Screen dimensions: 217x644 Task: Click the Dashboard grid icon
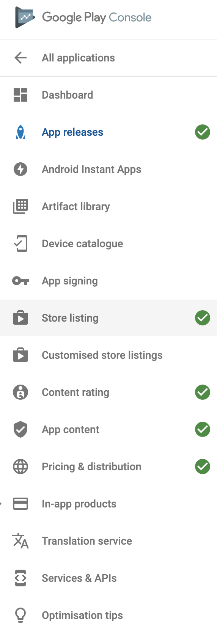coord(20,95)
